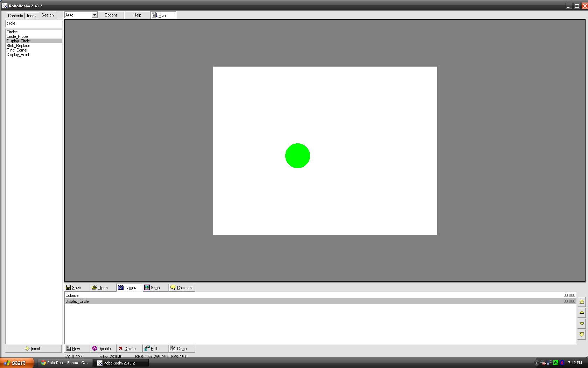This screenshot has width=588, height=368.
Task: Move module down one step with the arrow
Action: [582, 323]
